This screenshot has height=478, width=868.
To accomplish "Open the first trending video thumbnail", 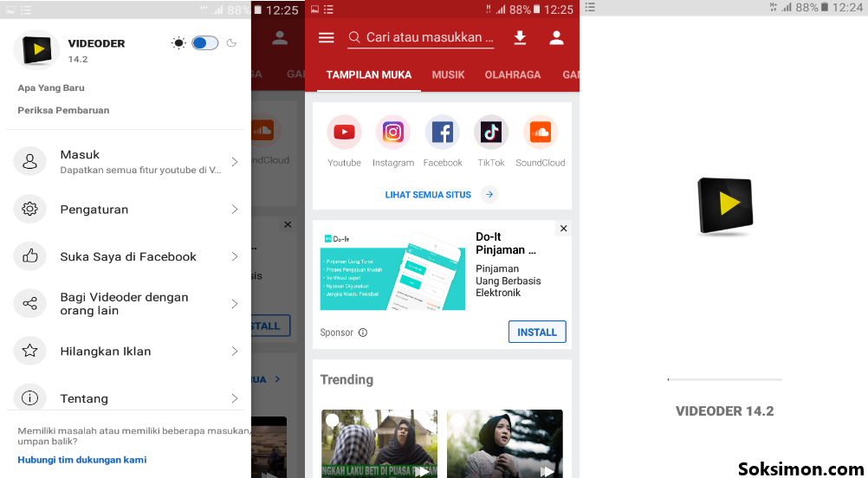I will click(379, 443).
